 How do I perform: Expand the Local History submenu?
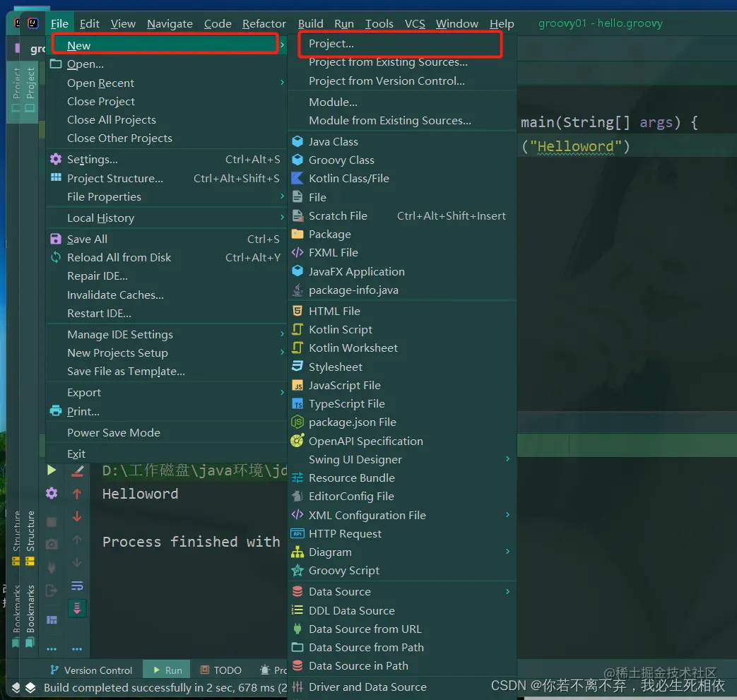pyautogui.click(x=282, y=217)
